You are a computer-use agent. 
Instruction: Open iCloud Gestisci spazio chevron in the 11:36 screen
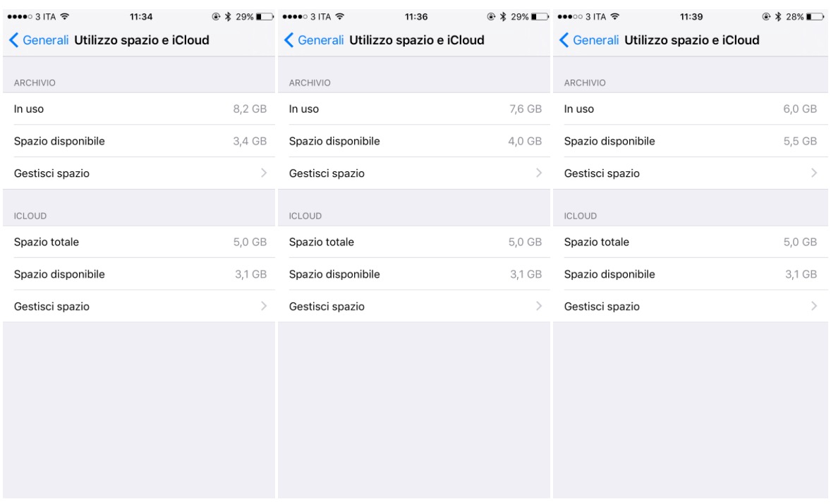538,306
